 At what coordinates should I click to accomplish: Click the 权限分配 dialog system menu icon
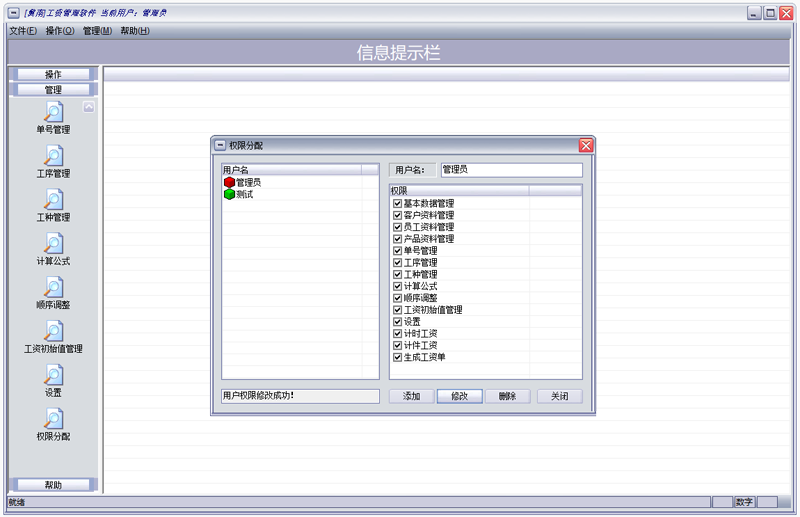pos(220,145)
